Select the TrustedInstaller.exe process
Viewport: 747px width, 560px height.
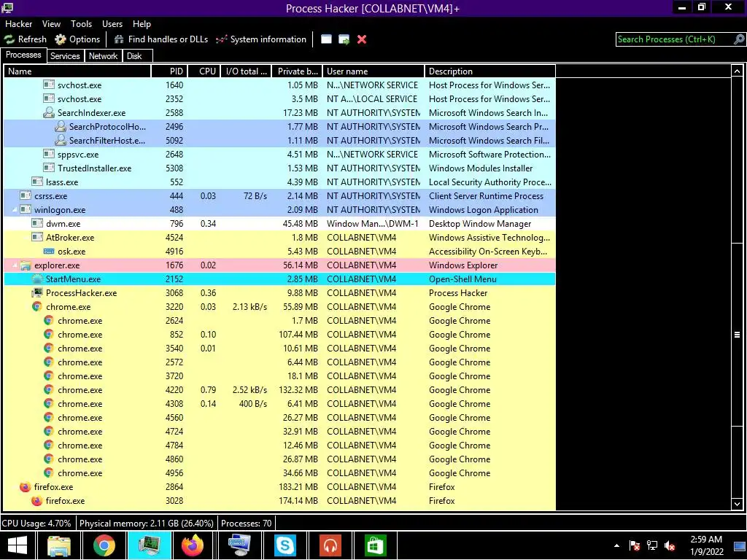pos(279,168)
